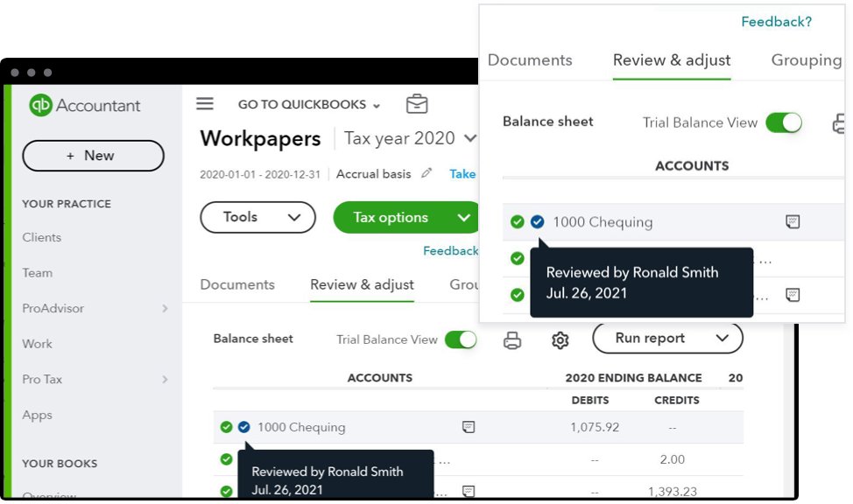The height and width of the screenshot is (504, 853).
Task: Open the Tools dropdown
Action: 257,218
